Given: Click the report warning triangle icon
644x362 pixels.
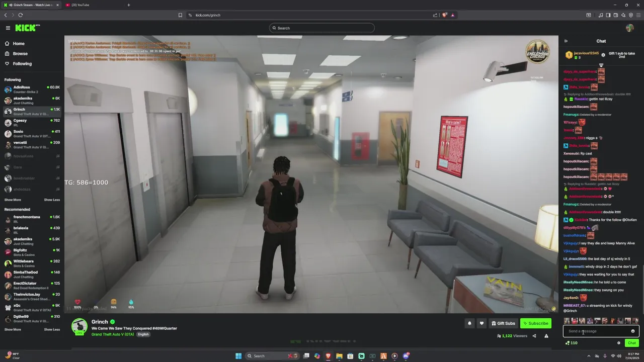Looking at the screenshot, I should [546, 336].
